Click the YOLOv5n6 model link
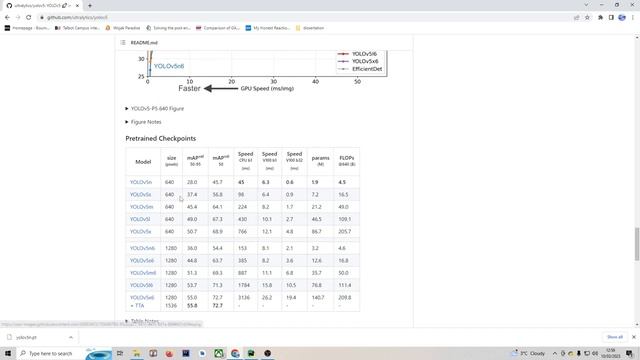This screenshot has width=640, height=360. (142, 248)
